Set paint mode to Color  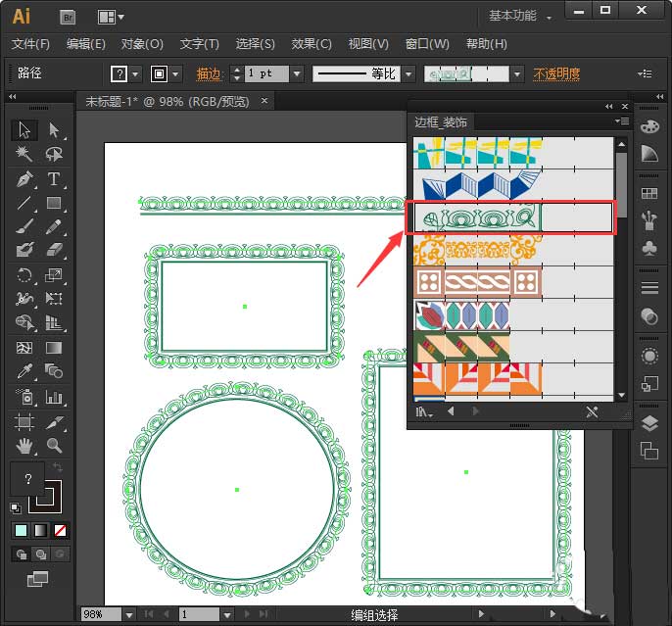point(21,530)
